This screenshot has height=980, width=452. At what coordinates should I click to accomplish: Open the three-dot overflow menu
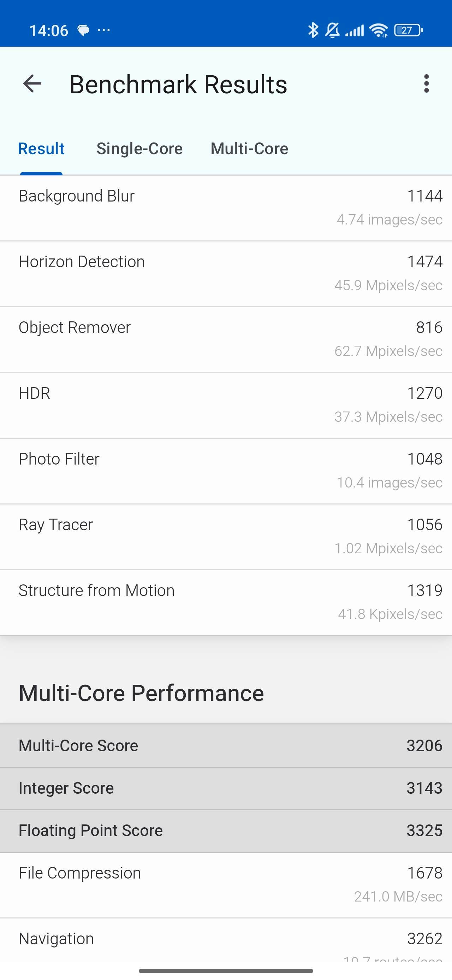426,84
